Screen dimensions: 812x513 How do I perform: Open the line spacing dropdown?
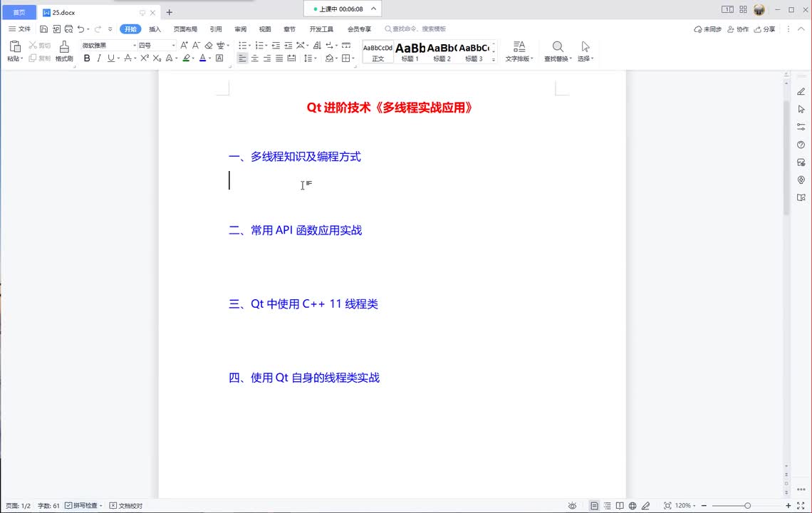[x=316, y=58]
